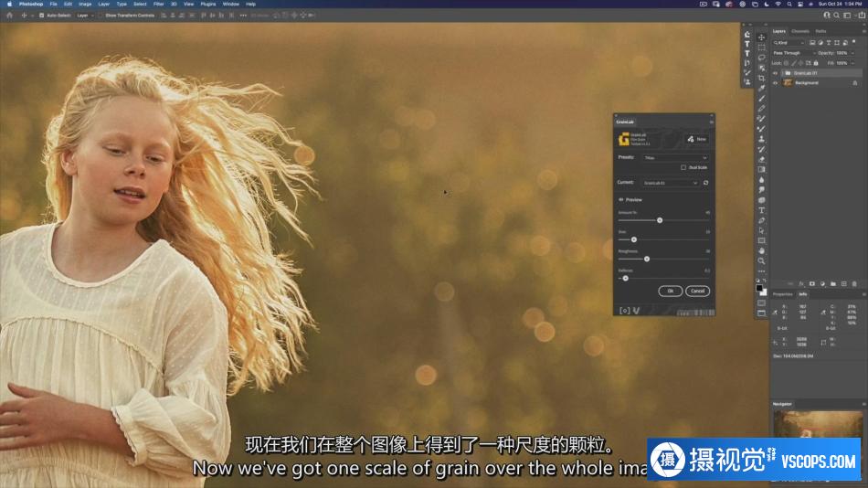This screenshot has height=488, width=868.
Task: Click the delete layer trash icon
Action: 854,283
